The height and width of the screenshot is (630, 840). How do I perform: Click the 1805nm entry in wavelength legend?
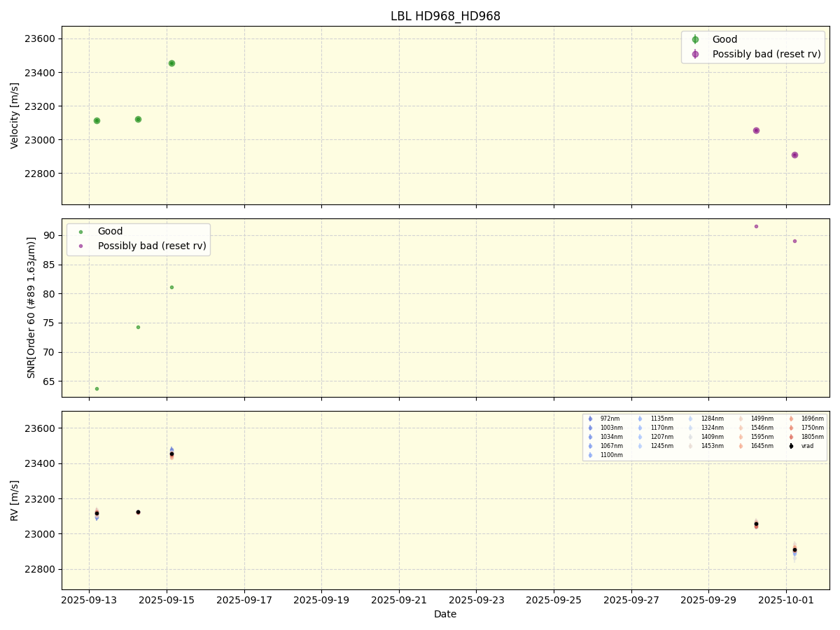click(812, 437)
